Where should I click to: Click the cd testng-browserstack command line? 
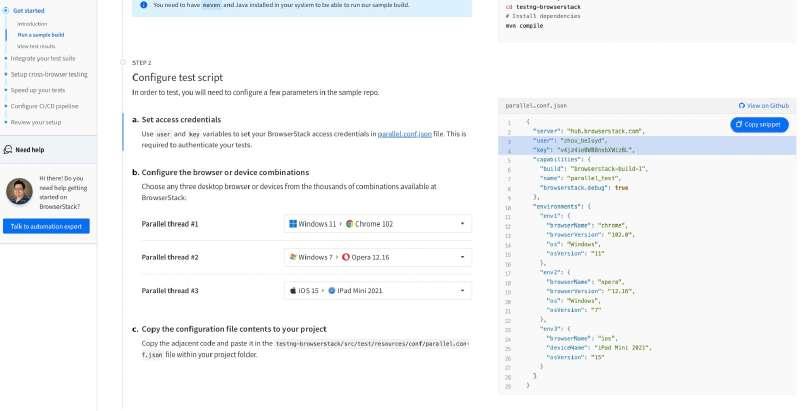[x=543, y=7]
